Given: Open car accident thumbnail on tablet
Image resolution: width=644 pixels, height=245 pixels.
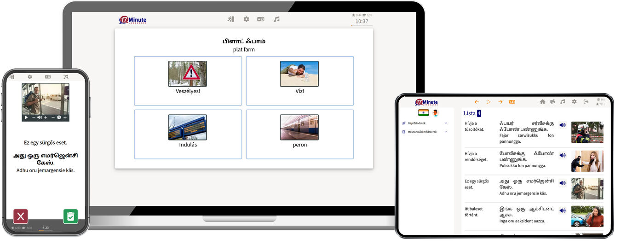Looking at the screenshot, I should tap(587, 216).
